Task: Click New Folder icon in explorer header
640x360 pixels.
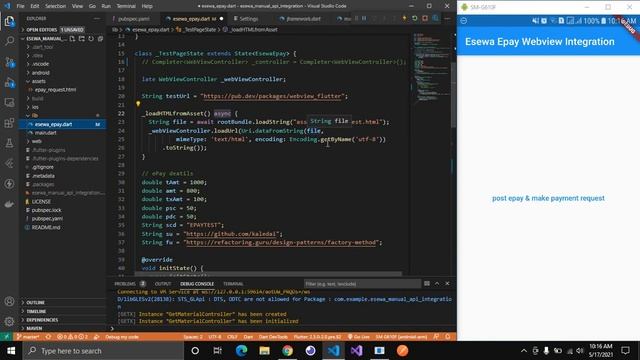Action: coord(82,38)
